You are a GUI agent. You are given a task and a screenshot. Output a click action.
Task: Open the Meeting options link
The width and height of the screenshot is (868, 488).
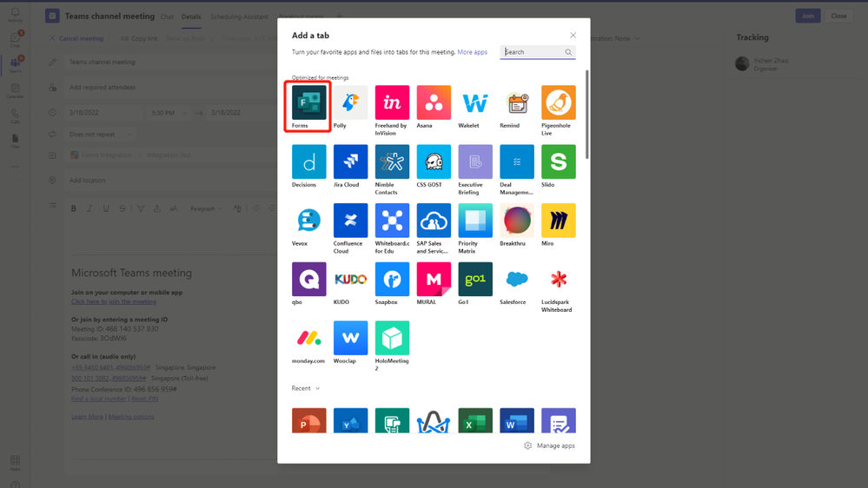coord(131,417)
